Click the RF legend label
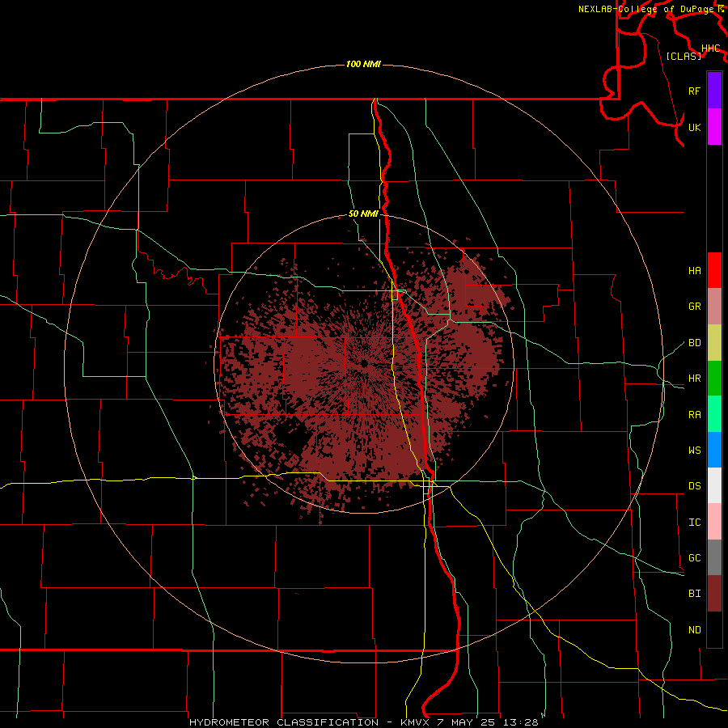Viewport: 728px width, 728px height. pyautogui.click(x=694, y=91)
